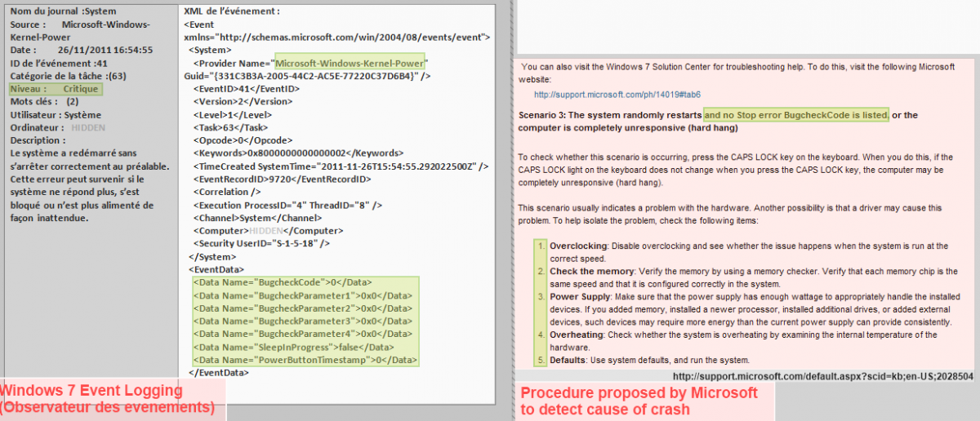980x421 pixels.
Task: Select the 'Overheating' list item
Action: point(743,341)
